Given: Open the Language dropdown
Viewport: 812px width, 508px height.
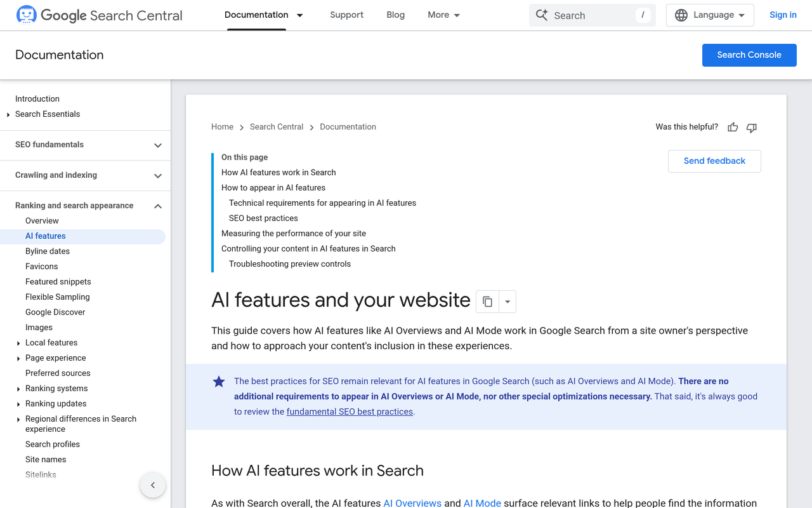Looking at the screenshot, I should (710, 15).
